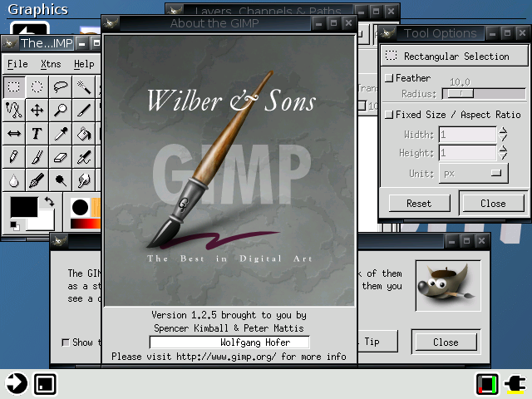Click Close in the Tool Options window

click(x=493, y=203)
